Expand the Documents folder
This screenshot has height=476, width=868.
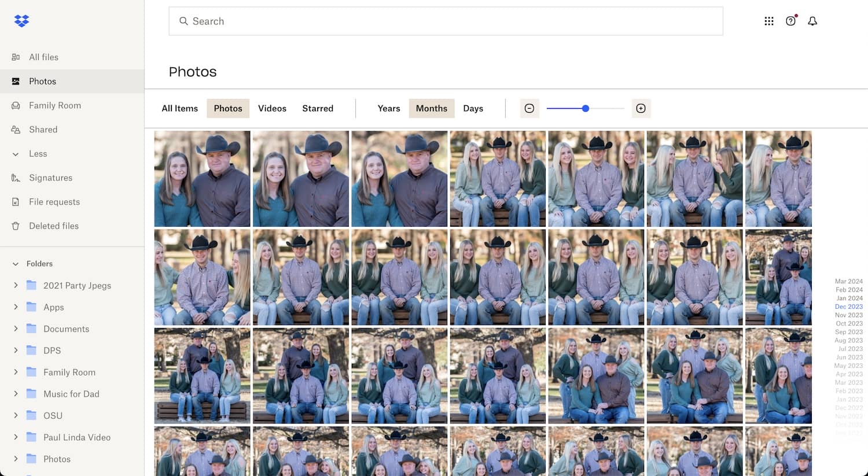(16, 329)
